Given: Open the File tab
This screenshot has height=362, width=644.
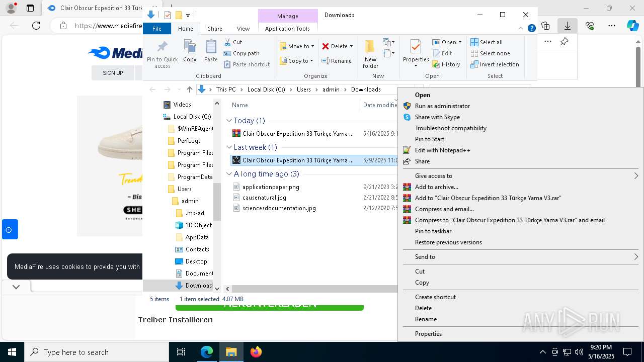Looking at the screenshot, I should click(157, 29).
